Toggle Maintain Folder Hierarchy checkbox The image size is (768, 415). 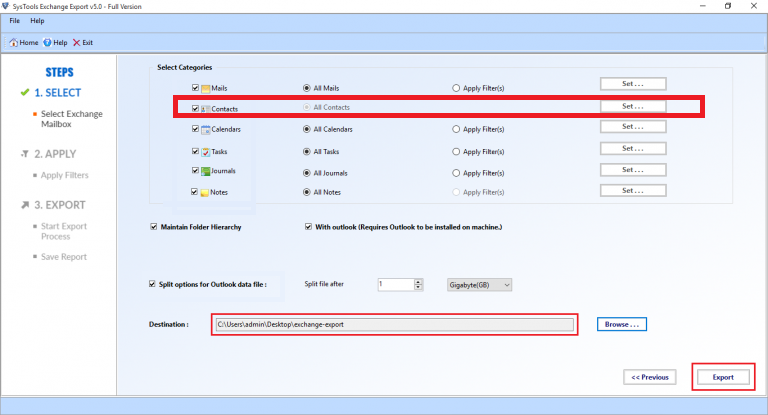[154, 227]
